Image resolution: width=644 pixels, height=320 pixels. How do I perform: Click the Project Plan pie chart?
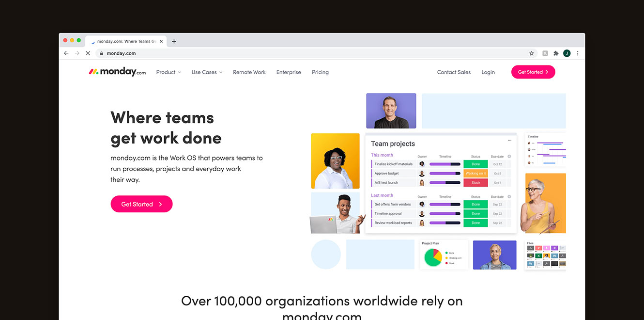[433, 257]
